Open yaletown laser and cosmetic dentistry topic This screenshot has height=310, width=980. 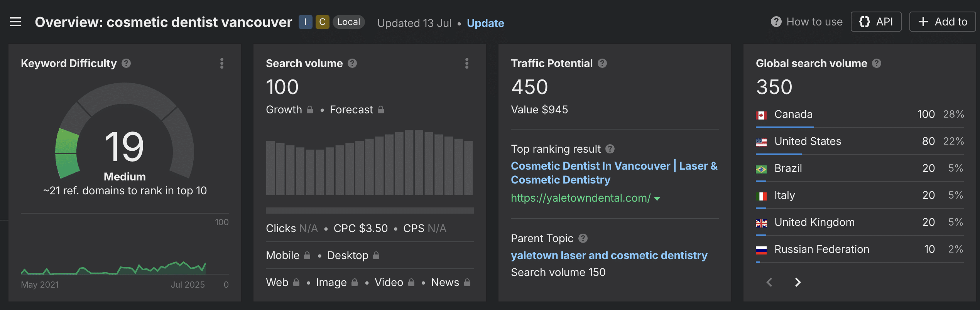click(609, 255)
